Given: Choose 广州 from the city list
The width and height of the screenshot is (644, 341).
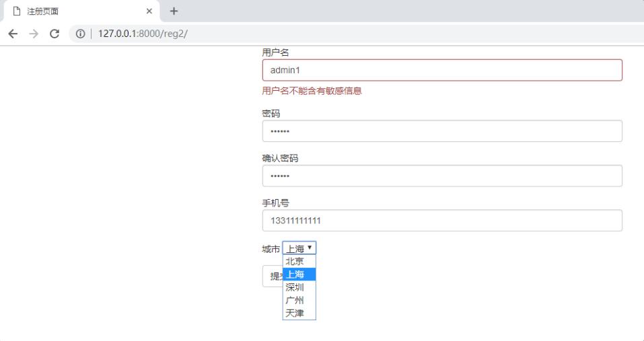Looking at the screenshot, I should point(299,301).
